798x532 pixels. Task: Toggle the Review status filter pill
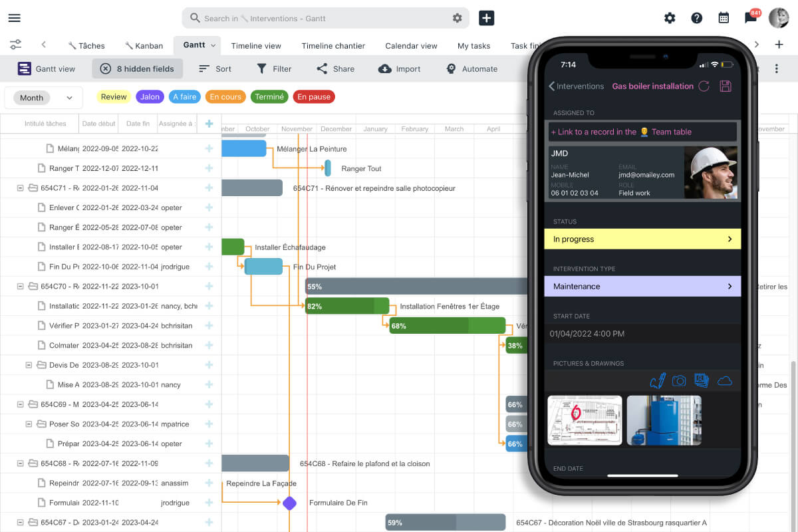click(113, 96)
